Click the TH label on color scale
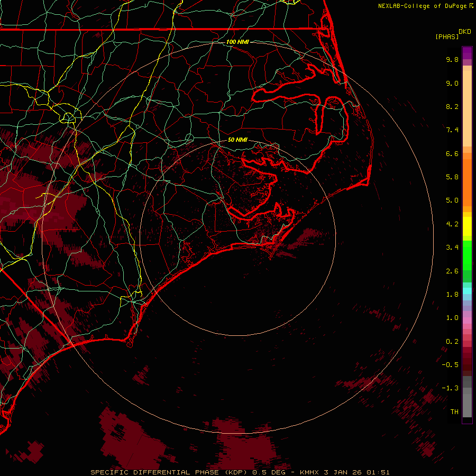476x476 pixels. click(x=454, y=412)
